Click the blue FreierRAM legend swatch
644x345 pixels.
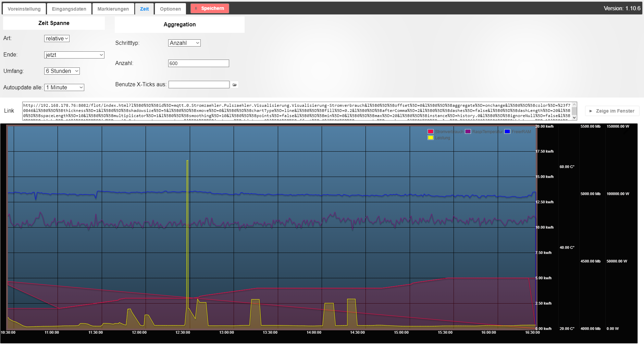(507, 132)
